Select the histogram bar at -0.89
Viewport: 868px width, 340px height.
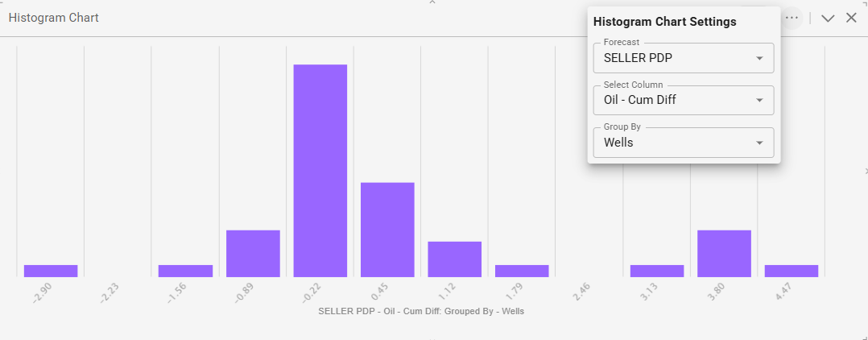click(x=253, y=253)
